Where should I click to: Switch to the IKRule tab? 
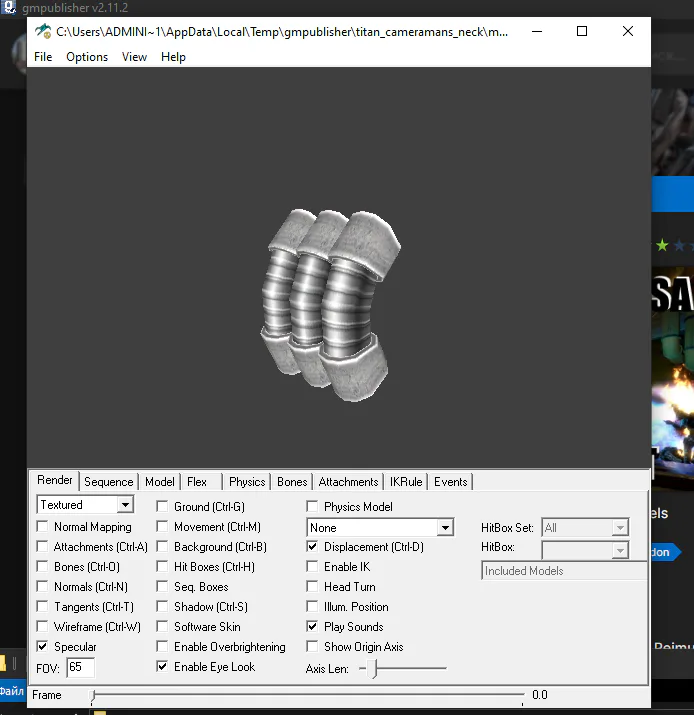tap(406, 482)
